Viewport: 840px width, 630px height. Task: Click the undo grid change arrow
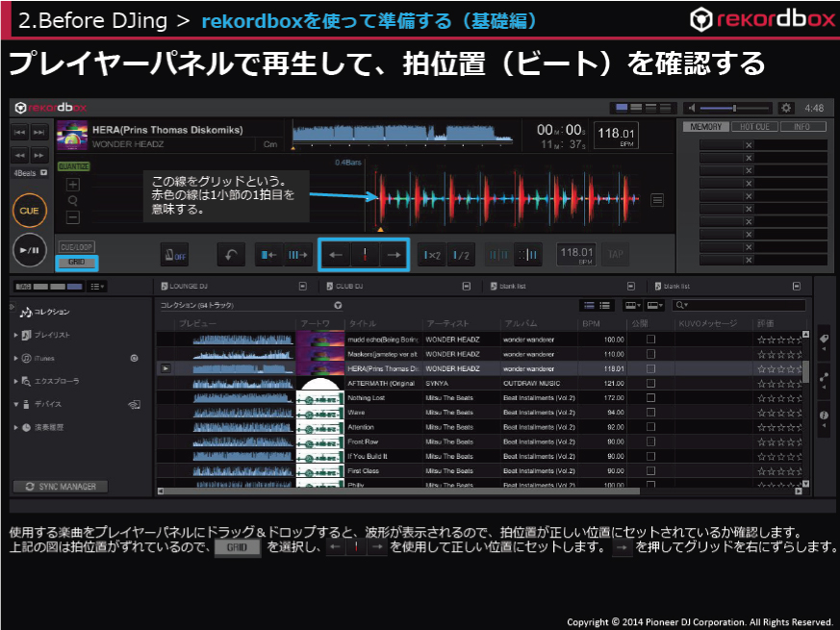coord(231,255)
